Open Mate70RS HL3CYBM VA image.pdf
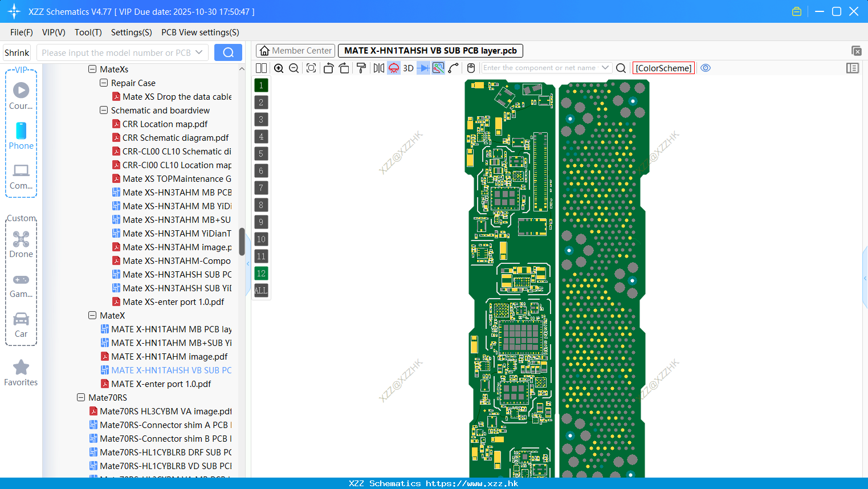The width and height of the screenshot is (868, 489). (x=160, y=411)
